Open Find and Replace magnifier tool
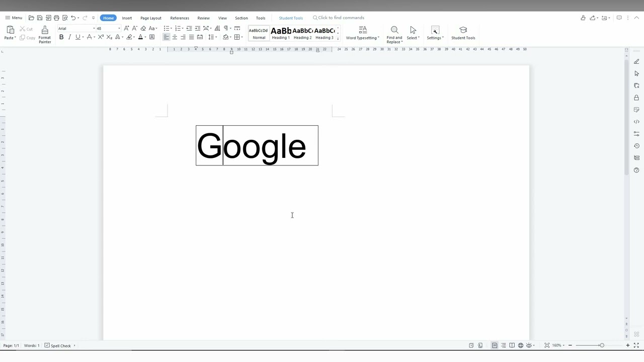 (x=394, y=30)
